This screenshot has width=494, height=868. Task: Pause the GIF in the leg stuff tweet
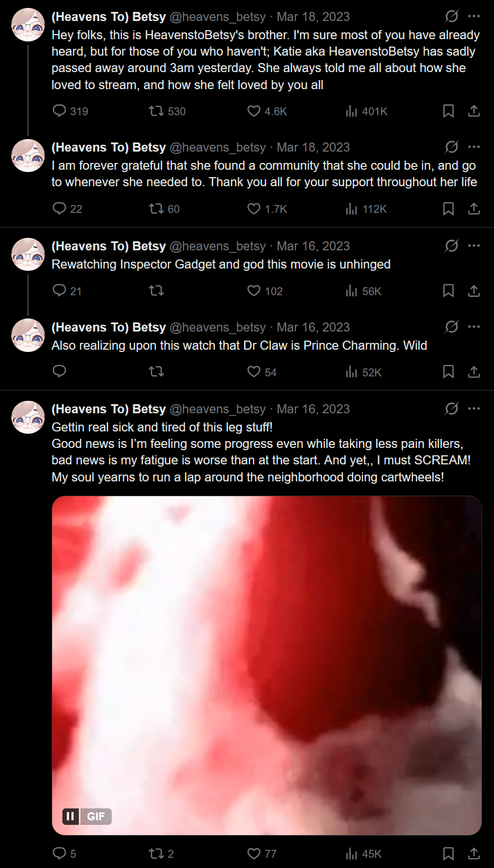[x=70, y=816]
